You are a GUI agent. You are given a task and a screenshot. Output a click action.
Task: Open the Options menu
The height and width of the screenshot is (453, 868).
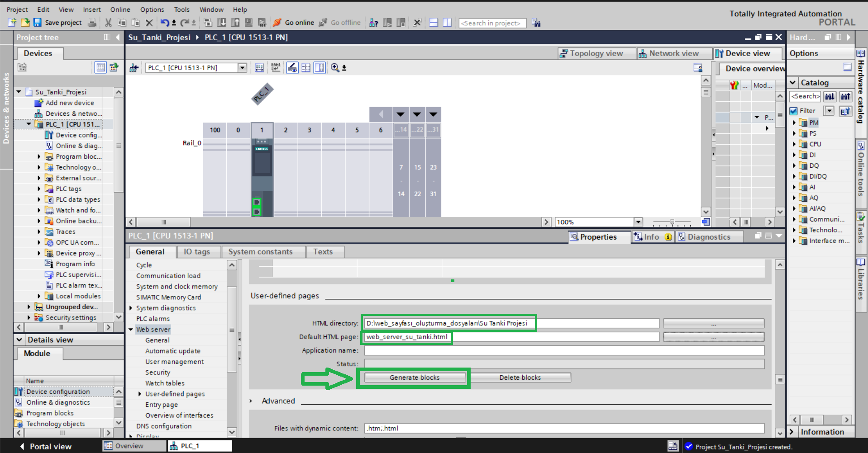(x=152, y=9)
